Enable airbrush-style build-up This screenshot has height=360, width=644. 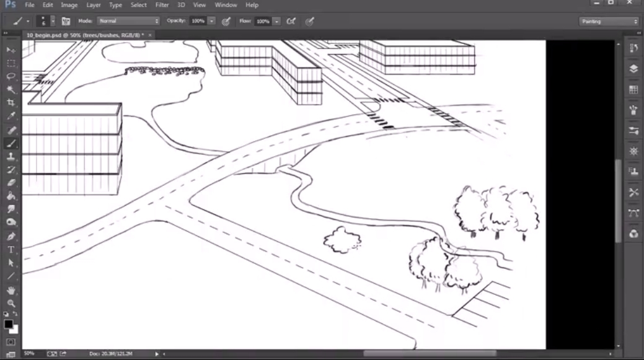[x=291, y=21]
